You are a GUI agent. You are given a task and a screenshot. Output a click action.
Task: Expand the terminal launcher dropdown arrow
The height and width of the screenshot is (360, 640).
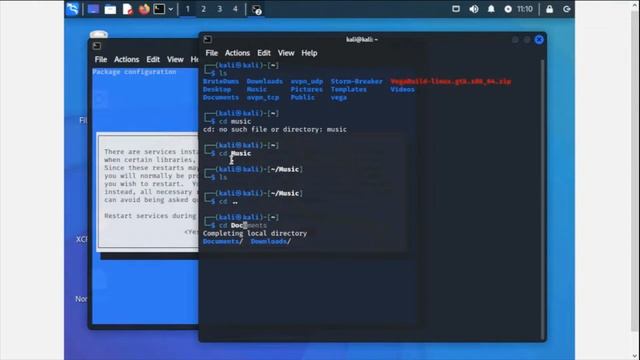[x=171, y=9]
